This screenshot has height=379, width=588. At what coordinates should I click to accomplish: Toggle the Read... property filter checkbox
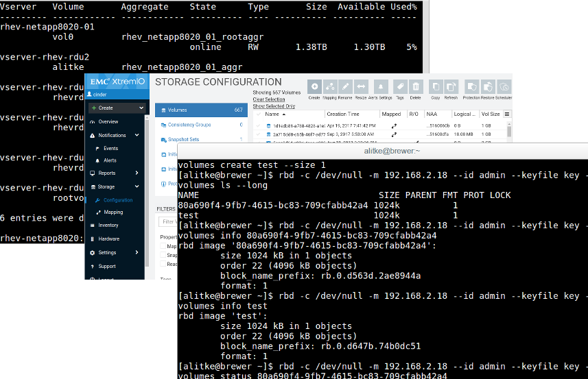pos(163,264)
